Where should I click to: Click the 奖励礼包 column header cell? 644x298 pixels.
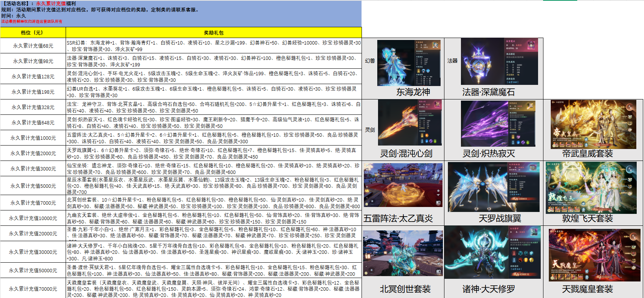[213, 33]
